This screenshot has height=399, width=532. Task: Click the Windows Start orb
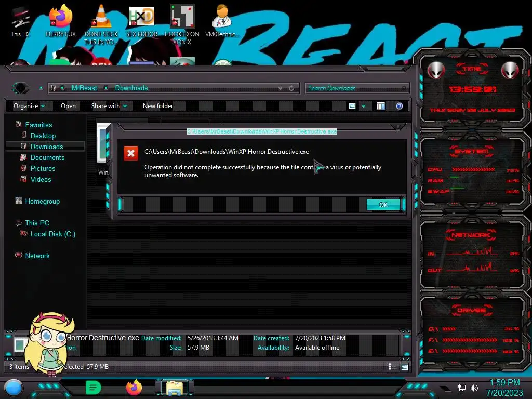[x=14, y=388]
